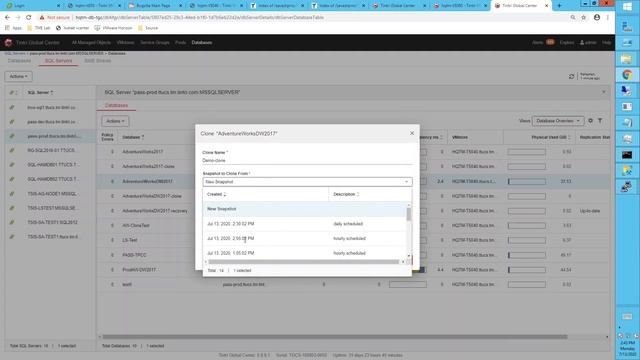Select the SQL-HAWDB02 server row
Screen dimensions: 640x360
tap(50, 179)
